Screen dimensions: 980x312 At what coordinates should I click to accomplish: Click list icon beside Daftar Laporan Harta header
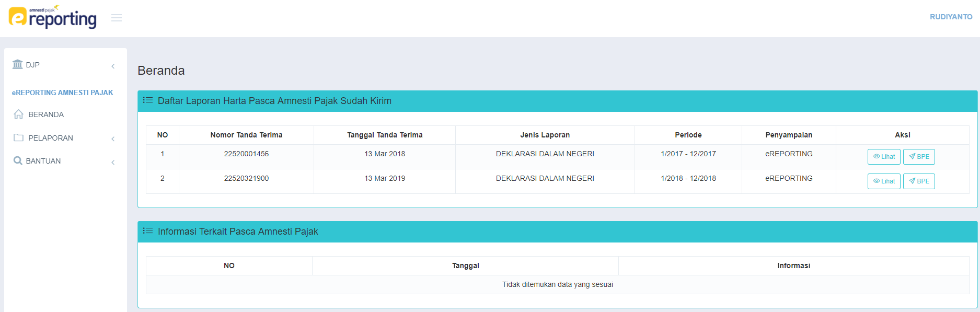coord(148,100)
